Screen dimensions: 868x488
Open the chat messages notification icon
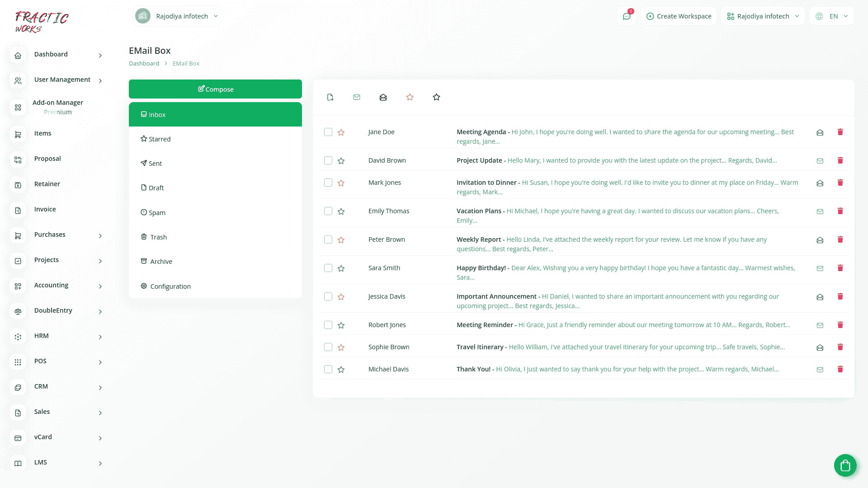coord(627,16)
